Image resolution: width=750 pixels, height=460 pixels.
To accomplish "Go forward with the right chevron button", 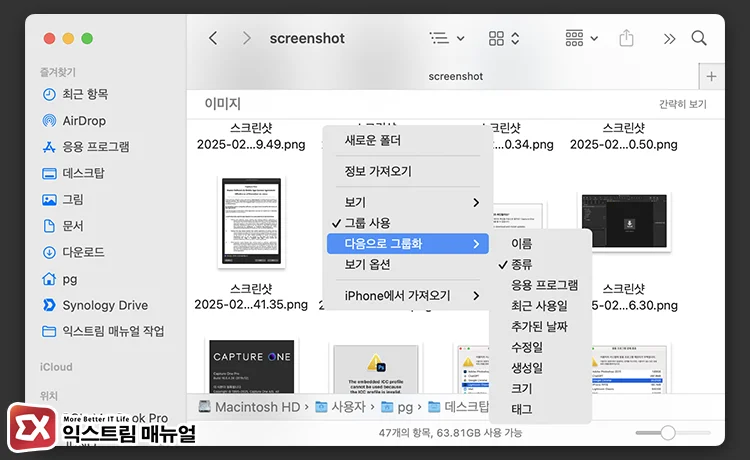I will (246, 38).
